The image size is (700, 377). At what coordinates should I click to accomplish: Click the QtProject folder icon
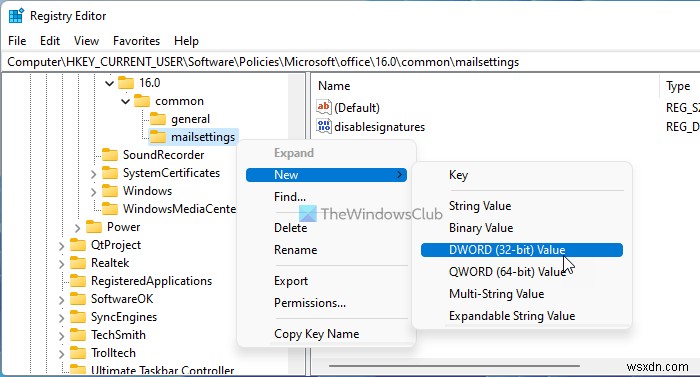point(78,245)
